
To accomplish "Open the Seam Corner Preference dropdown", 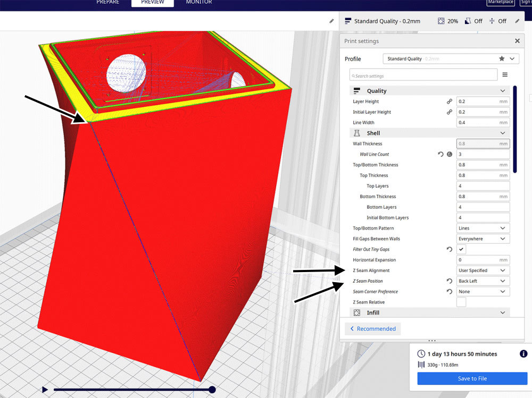I will (x=483, y=292).
